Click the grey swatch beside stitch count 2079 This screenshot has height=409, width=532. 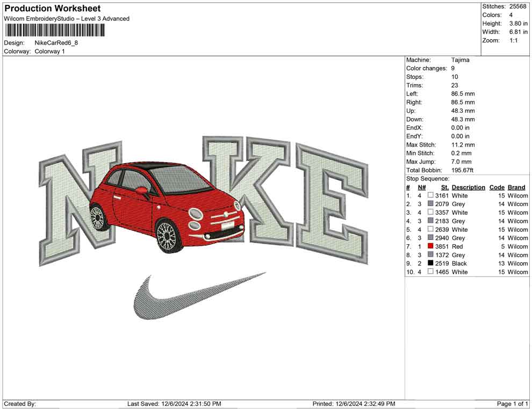(x=430, y=204)
